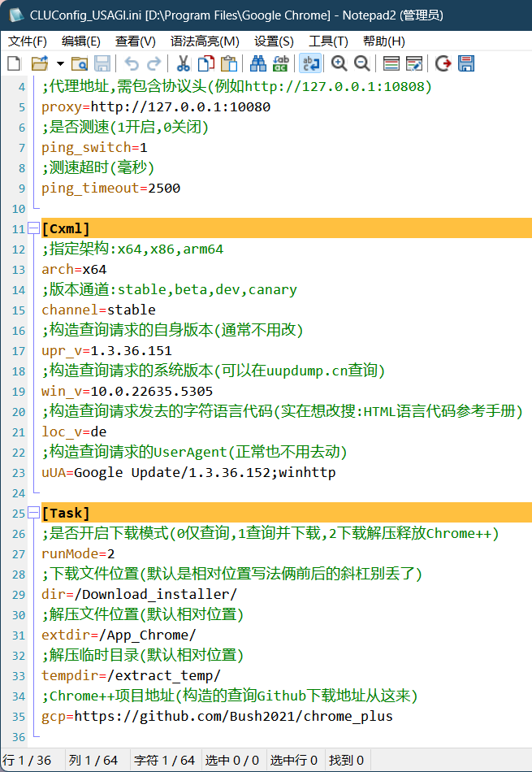Collapse the [Cxml] section fold marker
Viewport: 532px width, 772px height.
[x=32, y=228]
